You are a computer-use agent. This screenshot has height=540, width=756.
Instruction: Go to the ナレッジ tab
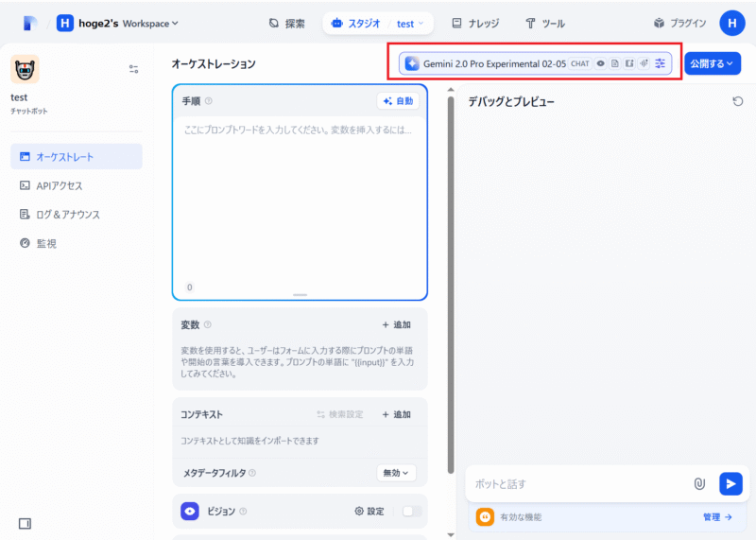pos(475,23)
